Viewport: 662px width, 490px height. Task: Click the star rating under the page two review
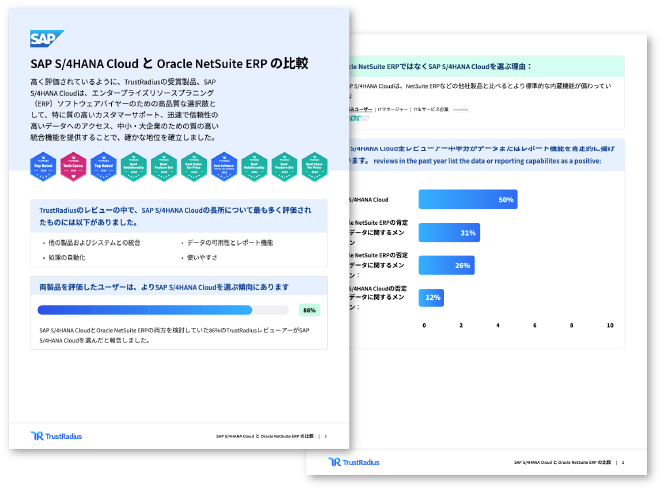[x=359, y=118]
